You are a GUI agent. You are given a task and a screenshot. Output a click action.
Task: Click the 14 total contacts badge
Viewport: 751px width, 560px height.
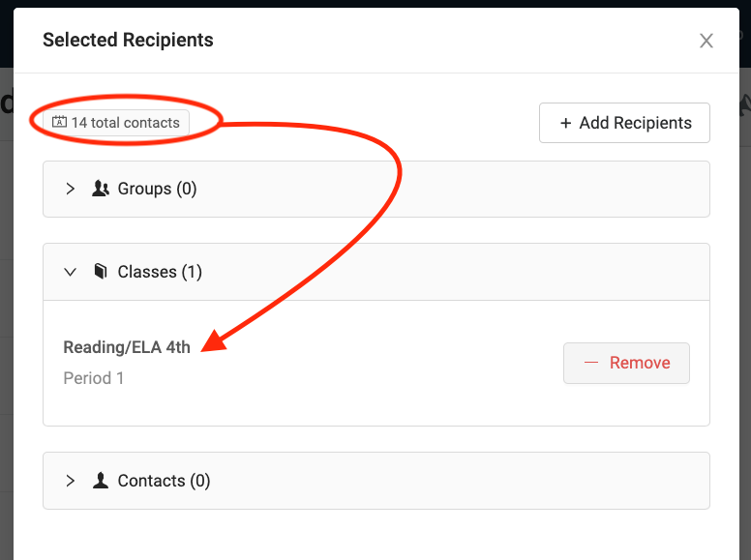click(116, 123)
